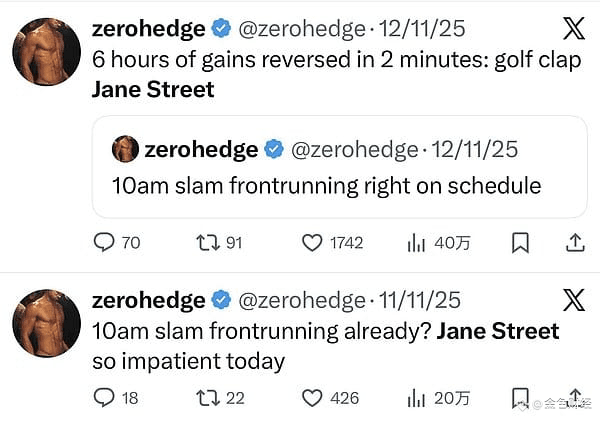The image size is (600, 421).
Task: Click the X logo on the top tweet
Action: click(x=574, y=28)
